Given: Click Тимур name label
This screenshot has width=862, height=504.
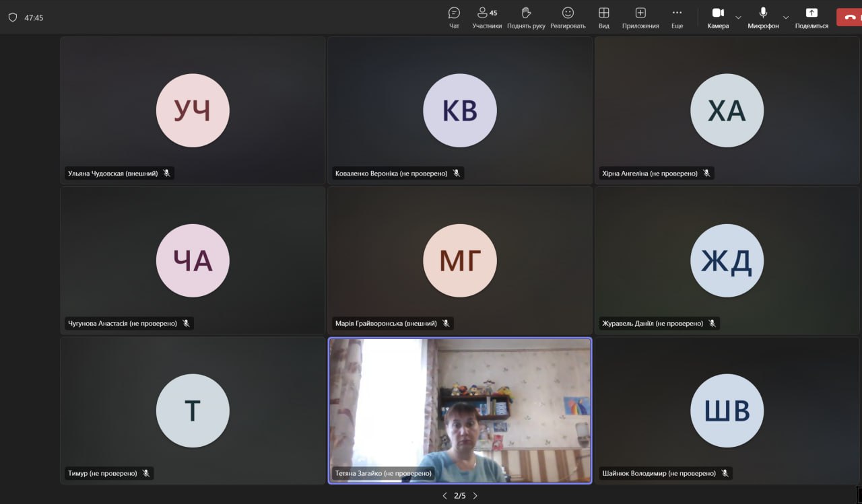Looking at the screenshot, I should [102, 474].
